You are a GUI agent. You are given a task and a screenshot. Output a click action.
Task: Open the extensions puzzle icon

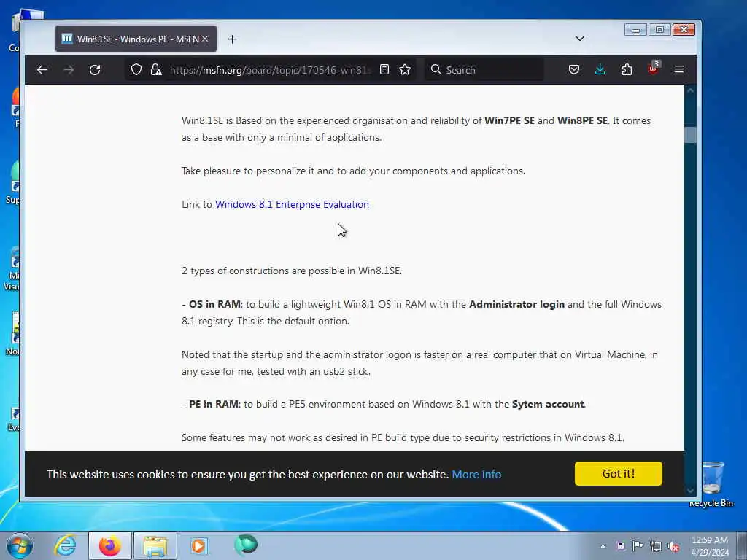pyautogui.click(x=627, y=70)
